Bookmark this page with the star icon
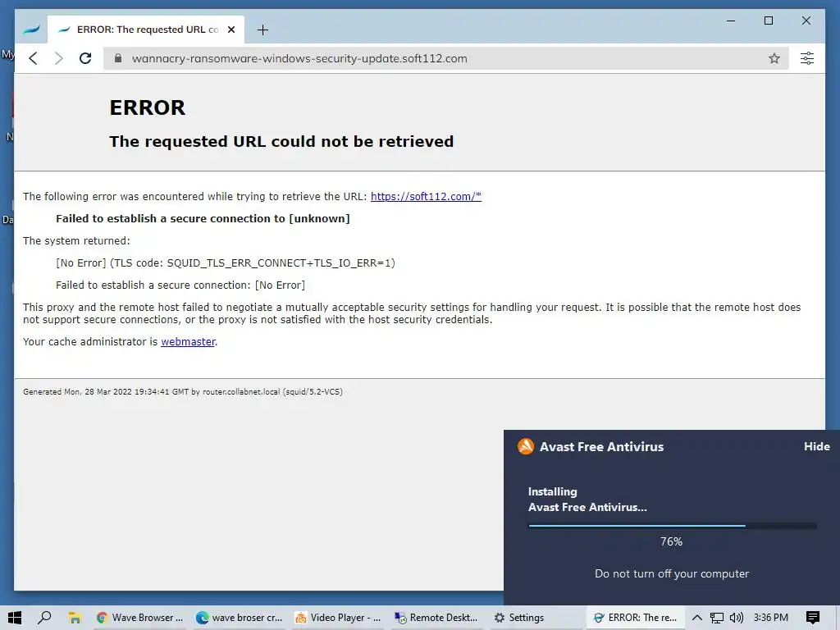This screenshot has height=630, width=840. [x=774, y=58]
